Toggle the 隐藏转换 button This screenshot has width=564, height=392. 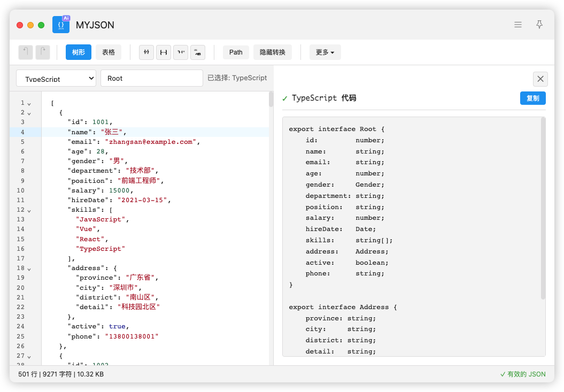point(273,52)
